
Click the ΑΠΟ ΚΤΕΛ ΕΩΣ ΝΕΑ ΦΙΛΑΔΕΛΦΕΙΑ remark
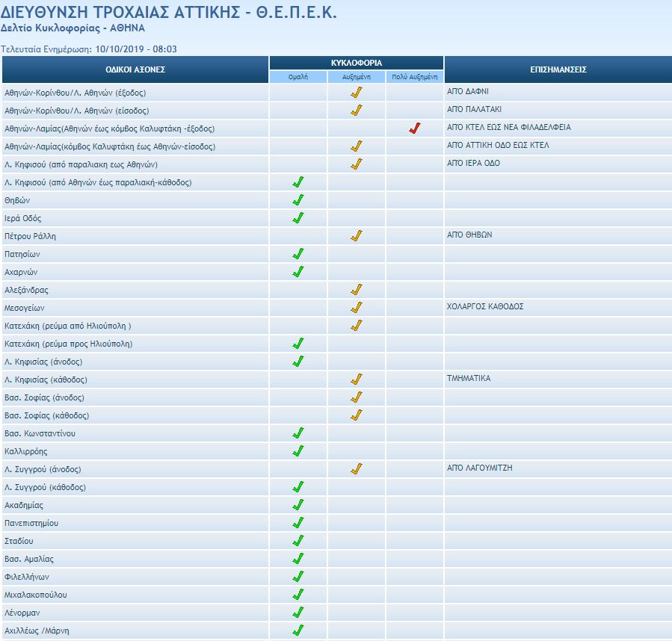(508, 128)
